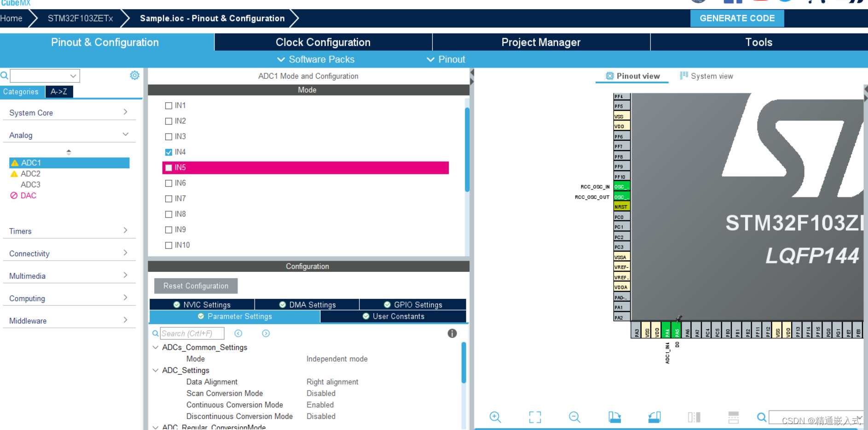Open the Project Manager tab
Screen dimensions: 868x430
click(x=541, y=42)
